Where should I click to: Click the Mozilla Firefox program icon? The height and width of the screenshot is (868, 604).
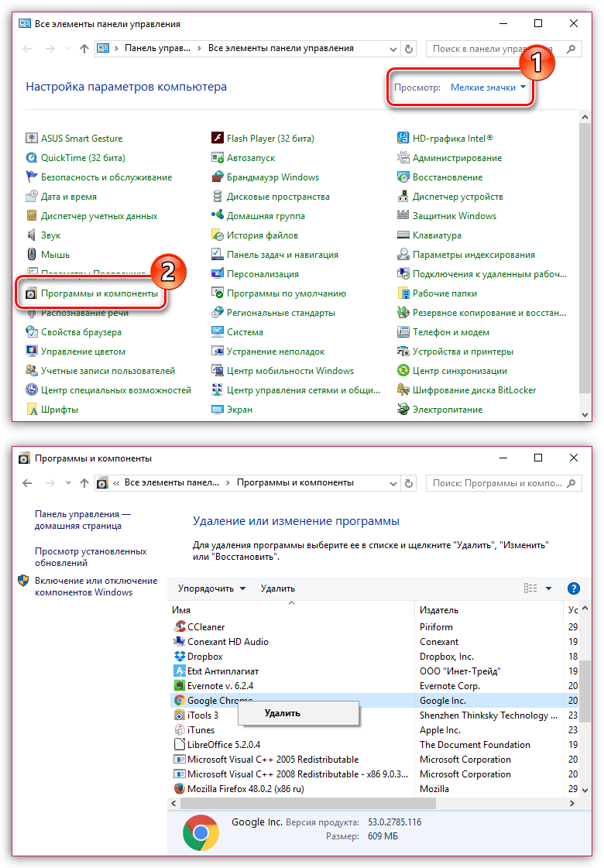tap(180, 789)
